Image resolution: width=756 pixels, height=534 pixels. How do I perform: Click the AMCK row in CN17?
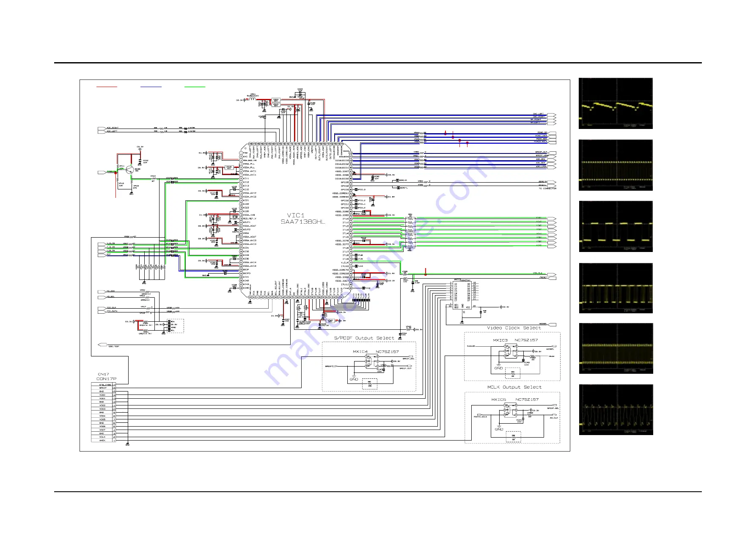[104, 441]
